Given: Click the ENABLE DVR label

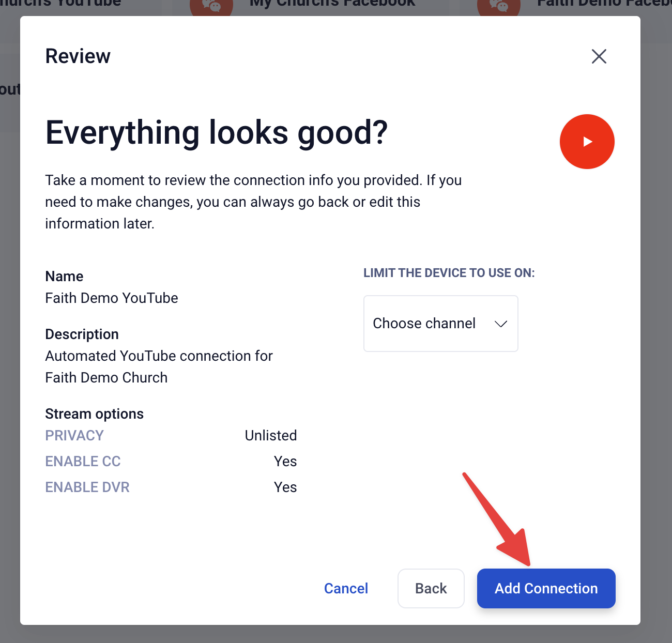Looking at the screenshot, I should (87, 487).
